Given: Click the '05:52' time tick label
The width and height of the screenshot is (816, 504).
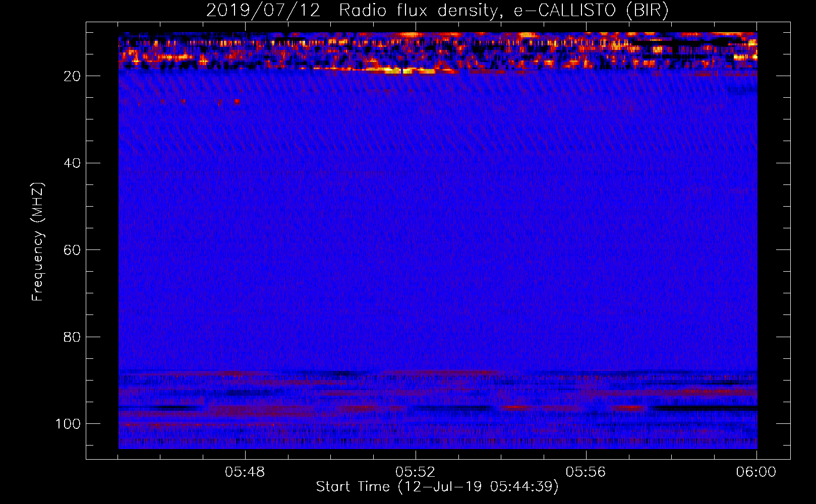Looking at the screenshot, I should click(x=416, y=472).
